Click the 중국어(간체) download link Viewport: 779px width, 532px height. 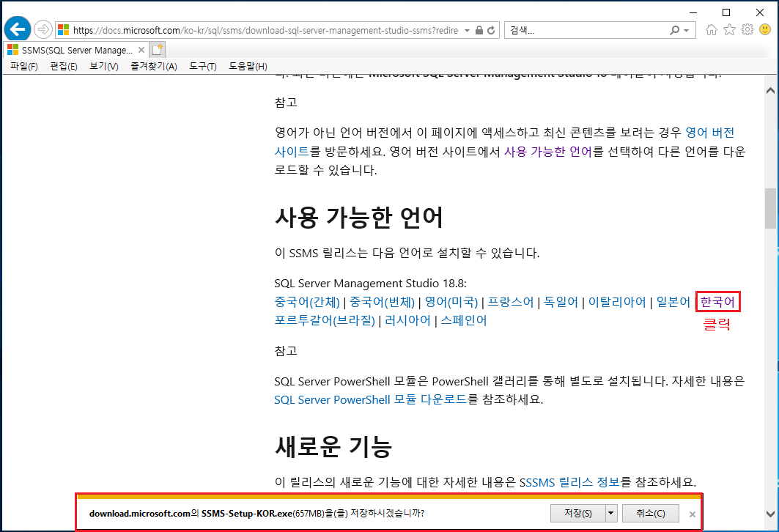[307, 301]
